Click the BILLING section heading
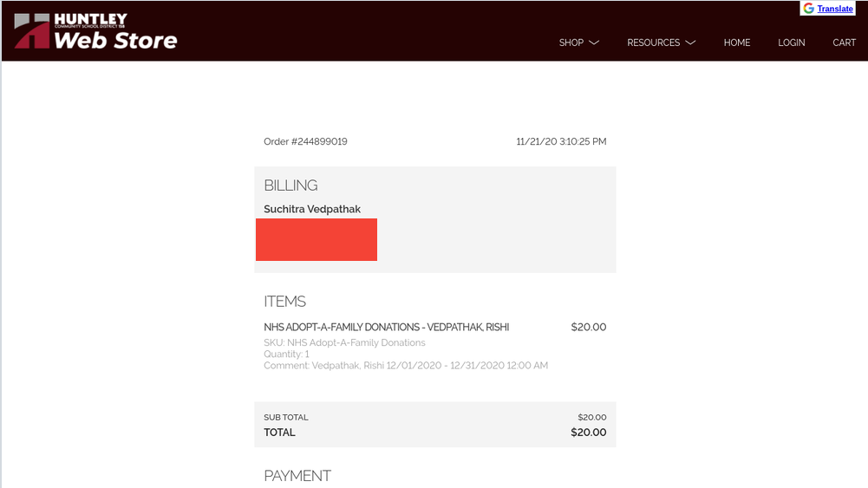This screenshot has height=488, width=868. pos(290,185)
